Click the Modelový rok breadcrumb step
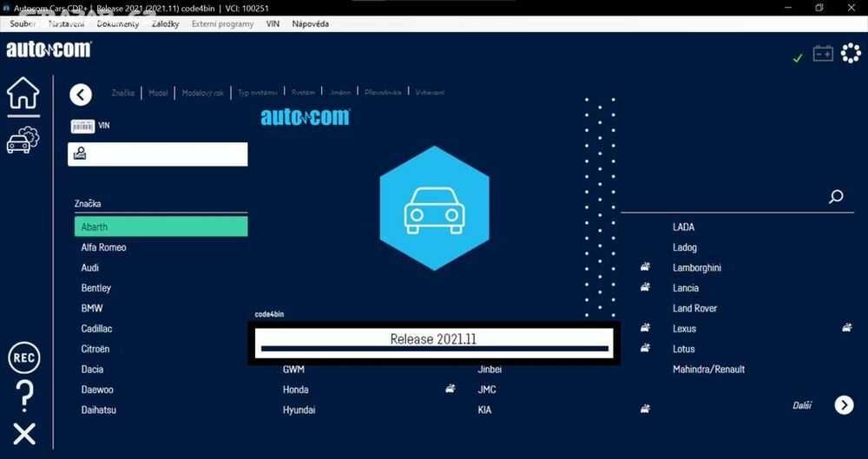868x459 pixels. point(203,93)
